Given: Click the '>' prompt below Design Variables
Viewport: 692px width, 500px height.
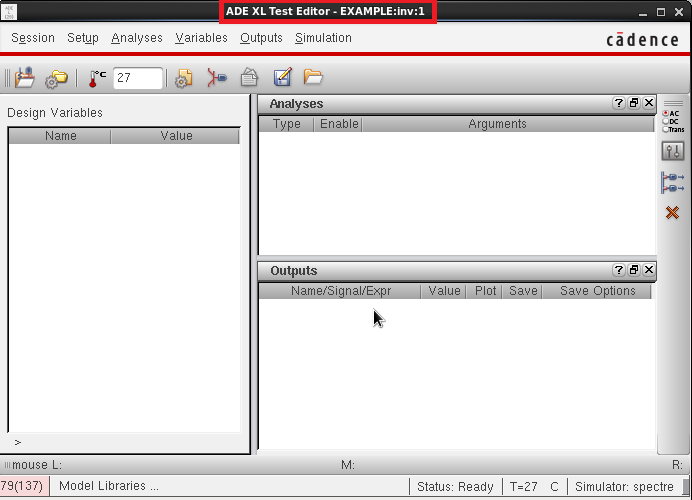Looking at the screenshot, I should (x=18, y=442).
